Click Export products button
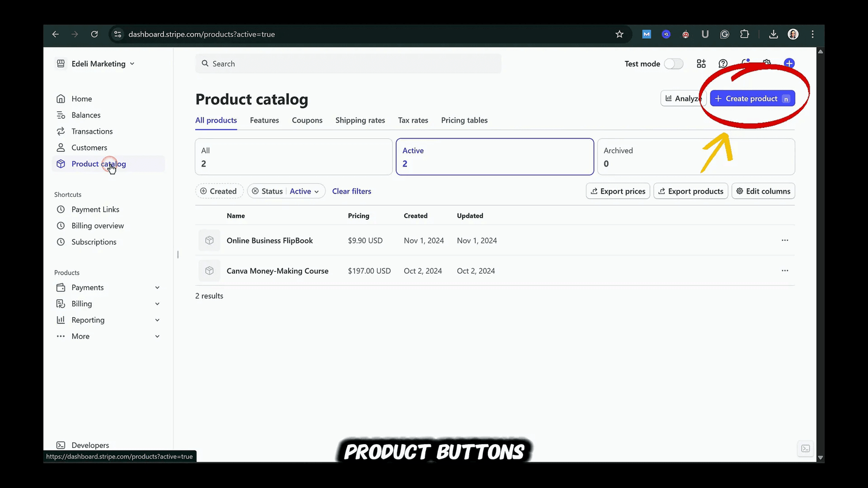Image resolution: width=868 pixels, height=488 pixels. pos(691,191)
